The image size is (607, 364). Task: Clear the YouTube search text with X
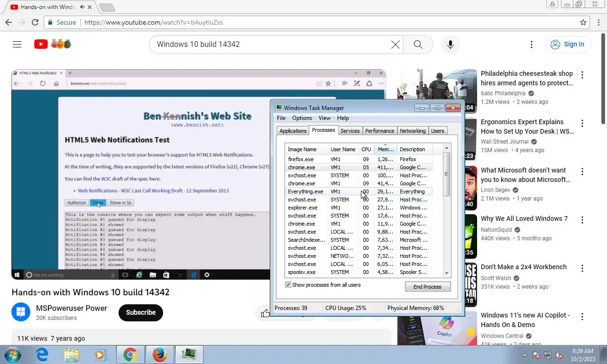395,44
